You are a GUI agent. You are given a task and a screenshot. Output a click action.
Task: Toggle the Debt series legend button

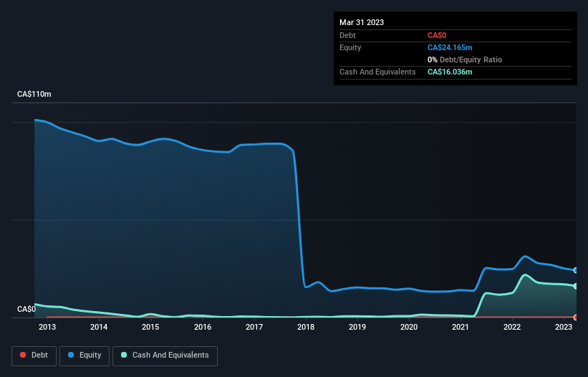point(34,355)
